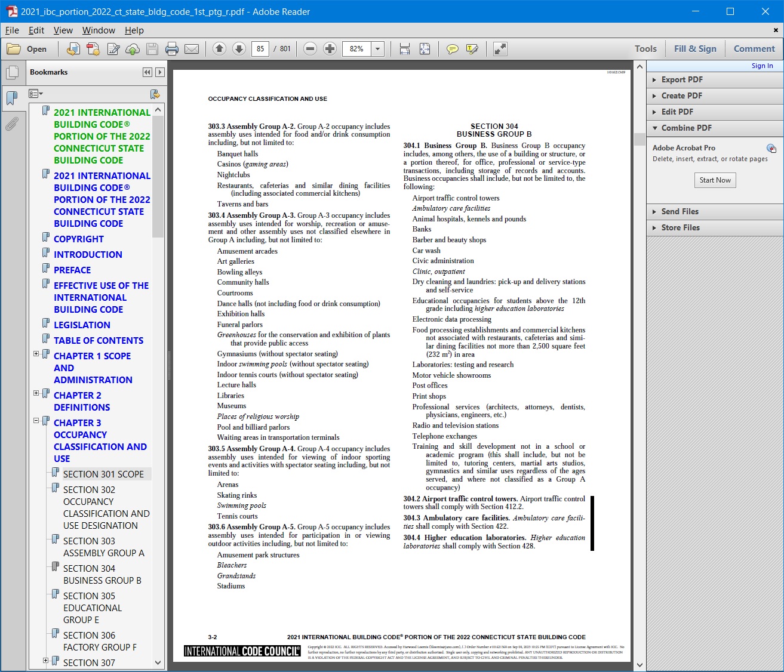Click the Sign In link
784x672 pixels.
(x=762, y=66)
